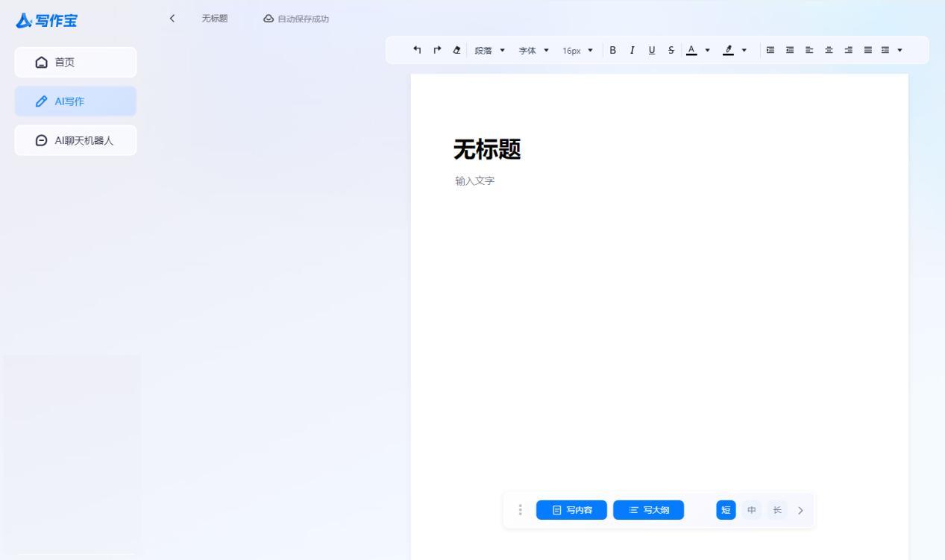945x560 pixels.
Task: Toggle strikethrough formatting
Action: (x=671, y=50)
